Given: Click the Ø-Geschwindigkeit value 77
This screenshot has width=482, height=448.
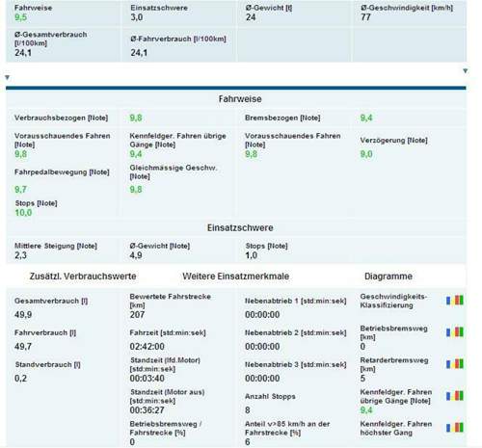Looking at the screenshot, I should point(365,17).
